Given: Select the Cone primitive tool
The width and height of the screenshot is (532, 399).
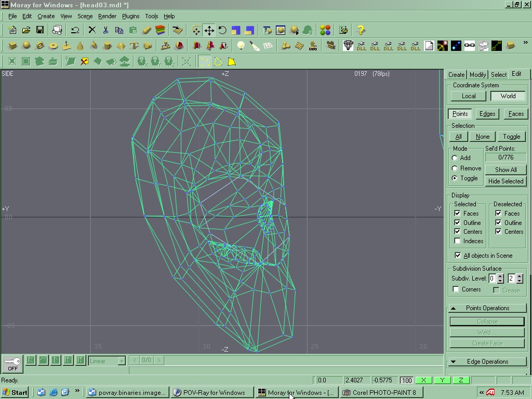Looking at the screenshot, I should pyautogui.click(x=80, y=46).
